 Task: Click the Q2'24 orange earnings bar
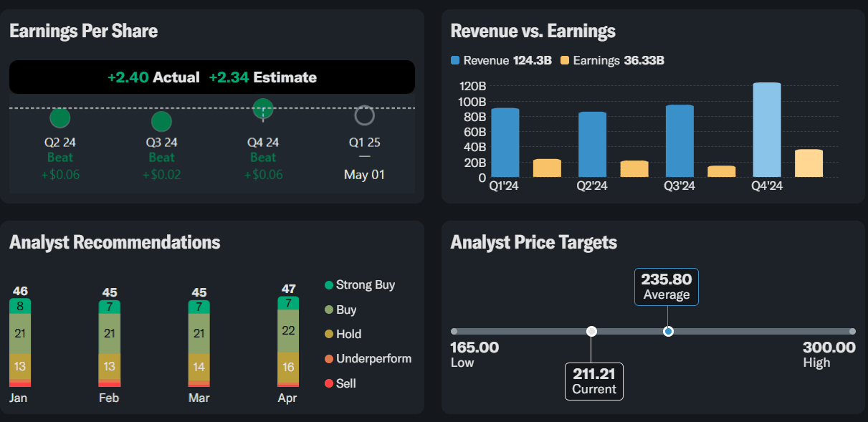[x=634, y=169]
